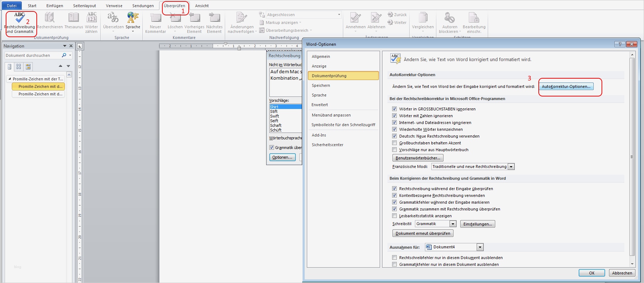Click Abbrechen in Word-Optionen

pos(622,273)
